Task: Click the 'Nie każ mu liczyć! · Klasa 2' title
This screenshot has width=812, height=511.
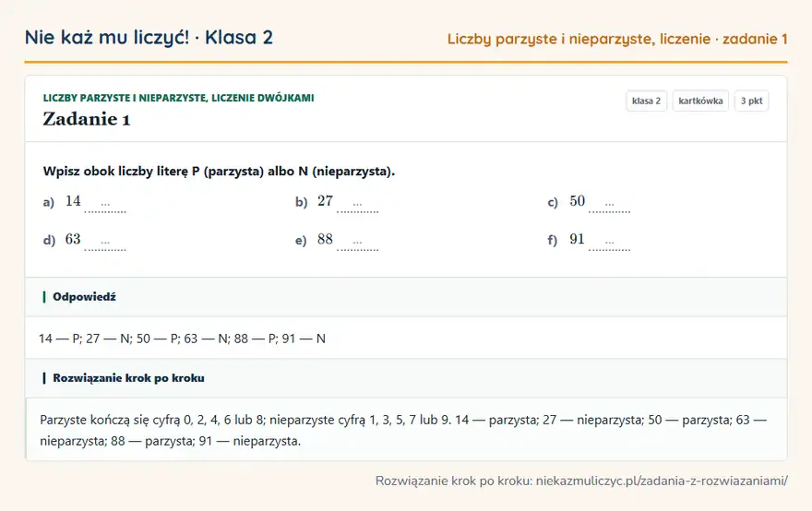Action: click(149, 38)
